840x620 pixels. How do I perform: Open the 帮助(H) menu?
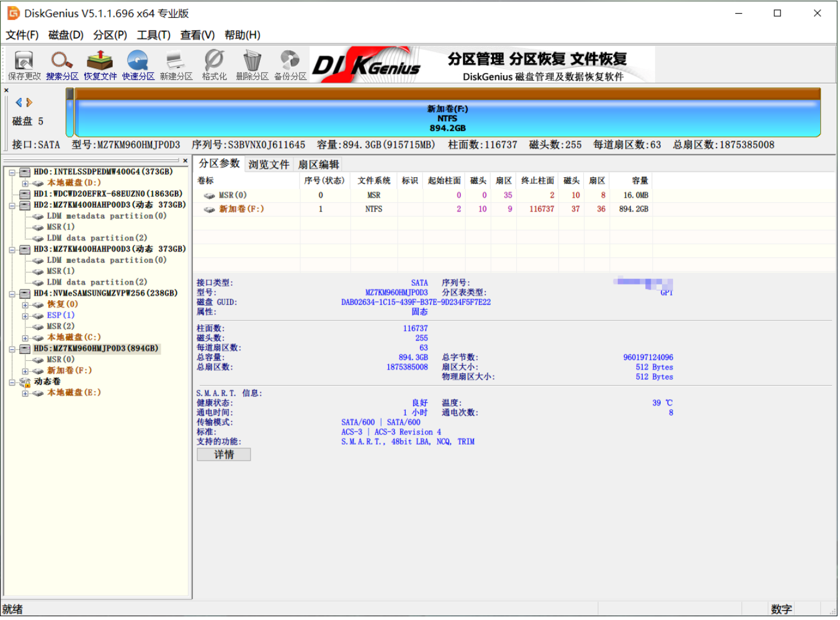pos(243,35)
